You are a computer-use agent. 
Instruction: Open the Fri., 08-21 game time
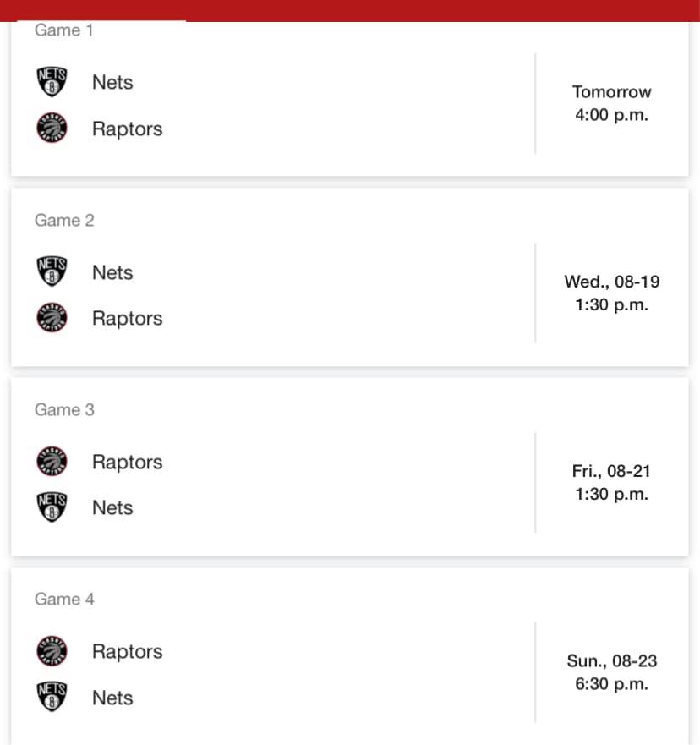tap(612, 482)
